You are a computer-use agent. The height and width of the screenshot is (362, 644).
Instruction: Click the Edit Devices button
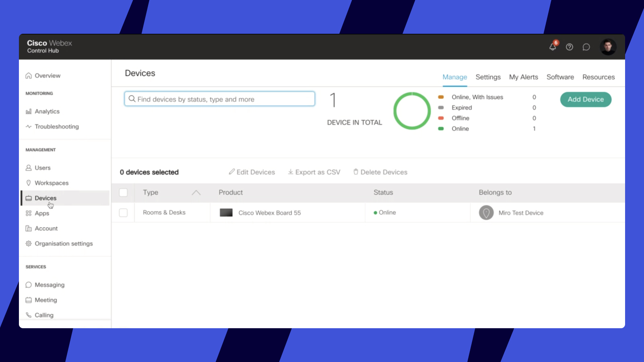252,172
